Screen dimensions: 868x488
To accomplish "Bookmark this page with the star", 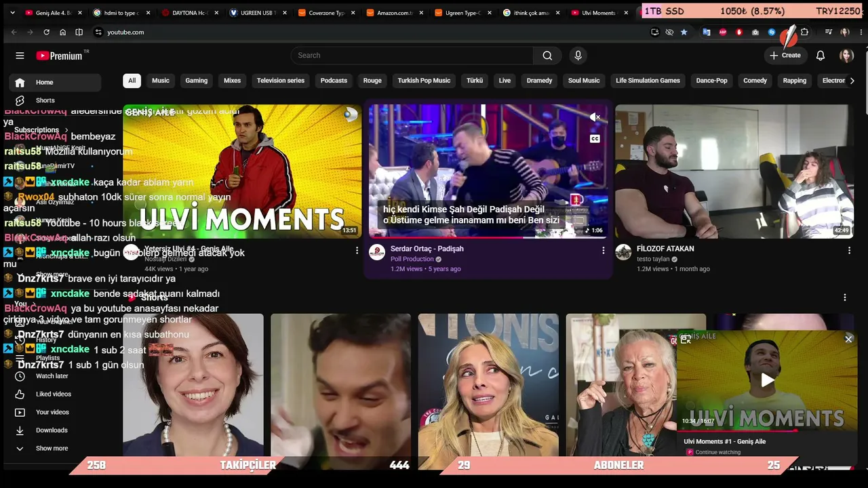I will (684, 32).
